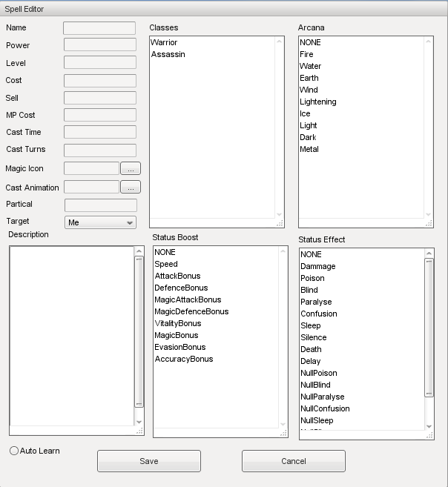The width and height of the screenshot is (448, 487).
Task: Select NONE in the Status Boost list
Action: (x=217, y=252)
